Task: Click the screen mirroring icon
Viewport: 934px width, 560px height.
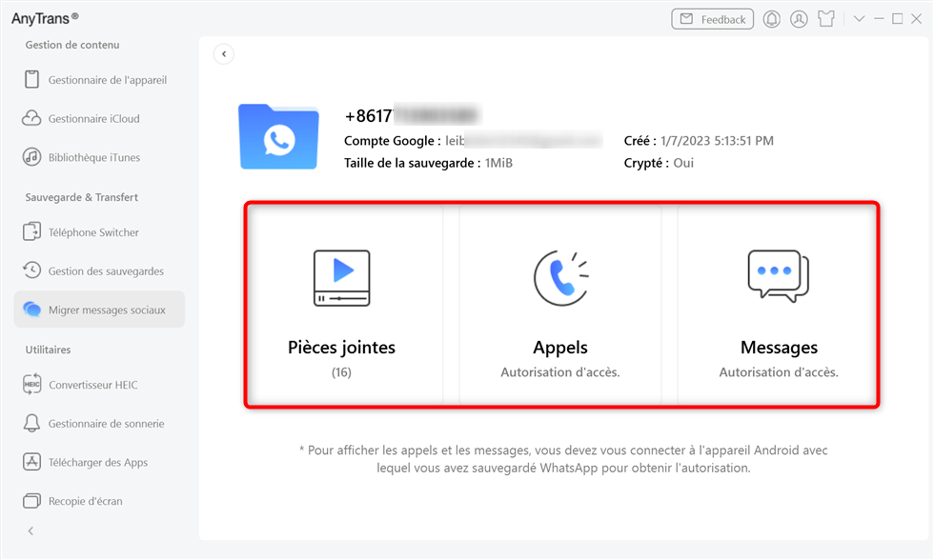Action: pyautogui.click(x=31, y=501)
